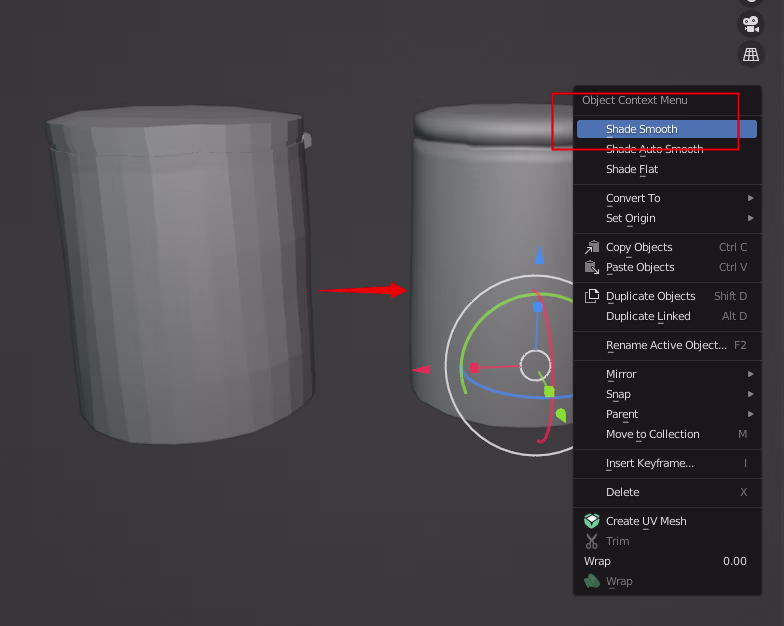The height and width of the screenshot is (626, 784).
Task: Select Shade Smooth in context menu
Action: [x=666, y=129]
